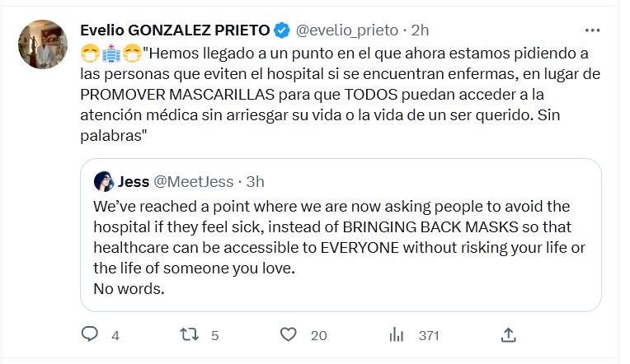Like the tweet with heart icon

[288, 335]
